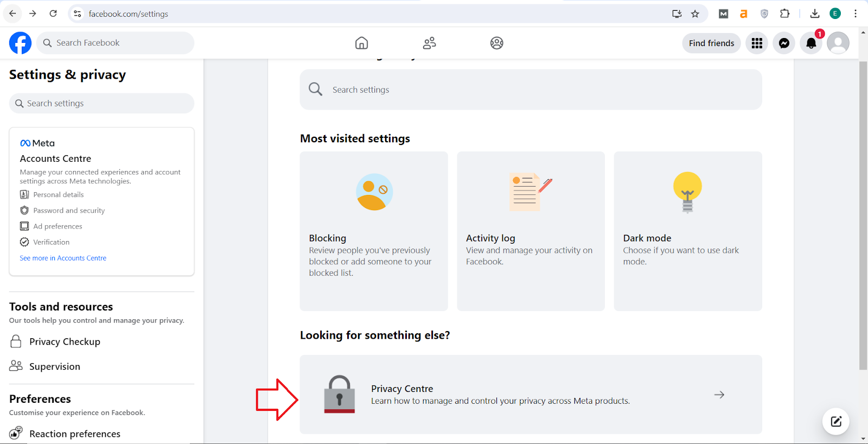View site information icon in address bar
The width and height of the screenshot is (868, 444).
pos(78,14)
